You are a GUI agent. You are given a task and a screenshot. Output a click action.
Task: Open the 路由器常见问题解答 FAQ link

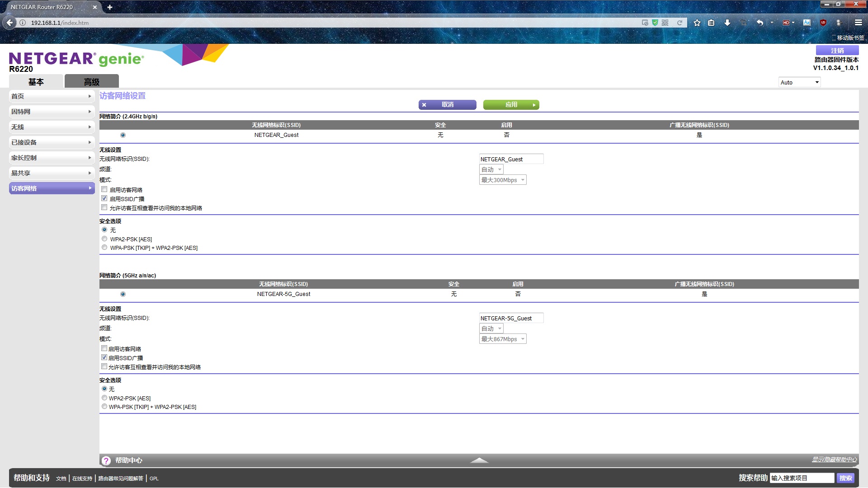[x=121, y=479]
